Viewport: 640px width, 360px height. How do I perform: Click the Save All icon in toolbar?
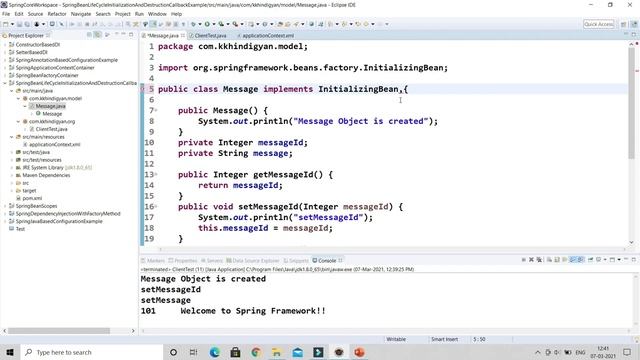pos(27,24)
